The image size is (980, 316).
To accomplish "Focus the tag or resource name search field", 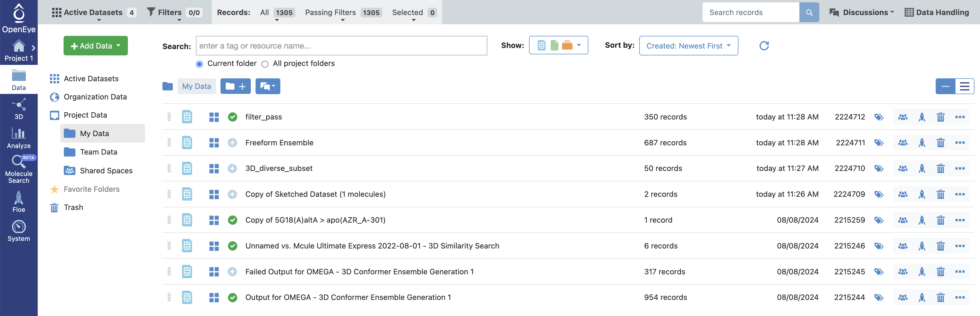I will (x=341, y=46).
